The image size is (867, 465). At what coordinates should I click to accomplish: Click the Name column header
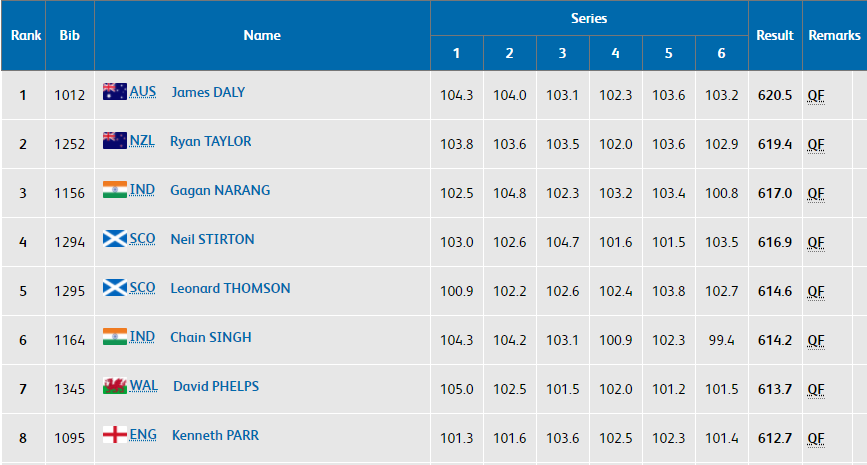point(262,35)
